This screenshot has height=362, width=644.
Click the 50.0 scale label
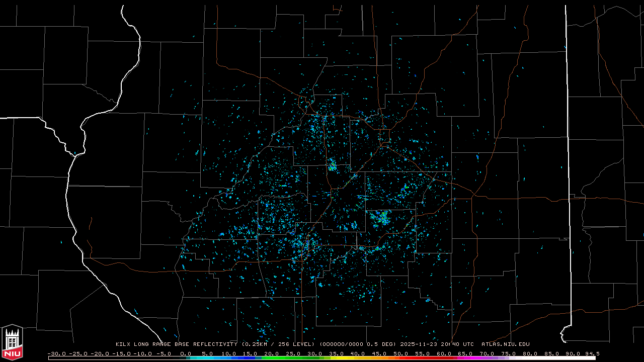point(400,354)
